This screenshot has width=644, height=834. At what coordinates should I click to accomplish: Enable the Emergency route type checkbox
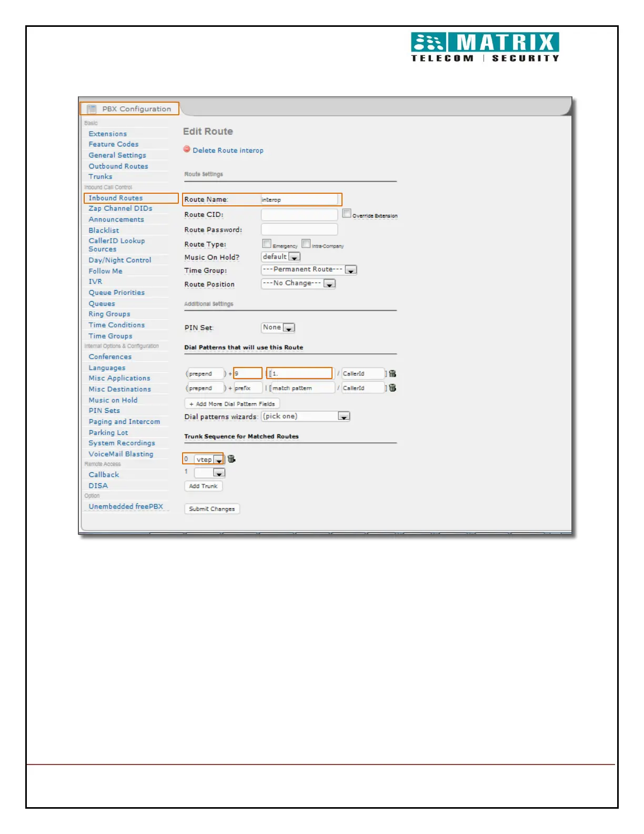point(267,244)
